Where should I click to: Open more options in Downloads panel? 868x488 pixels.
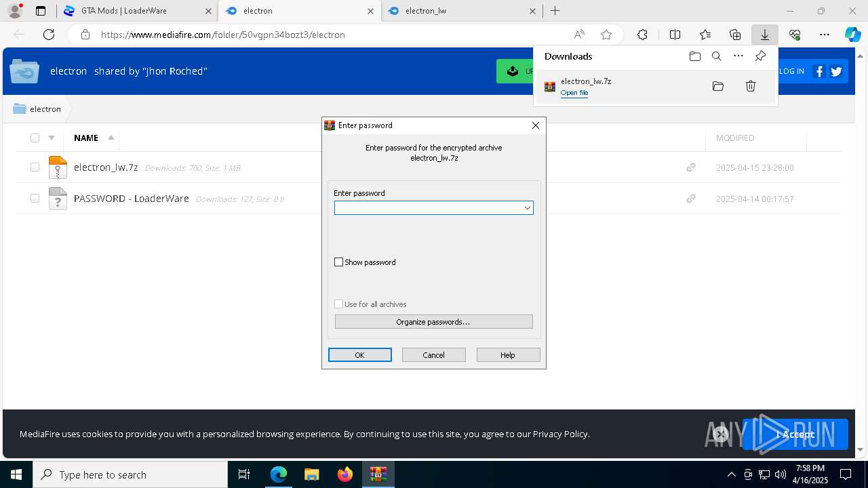pos(738,56)
